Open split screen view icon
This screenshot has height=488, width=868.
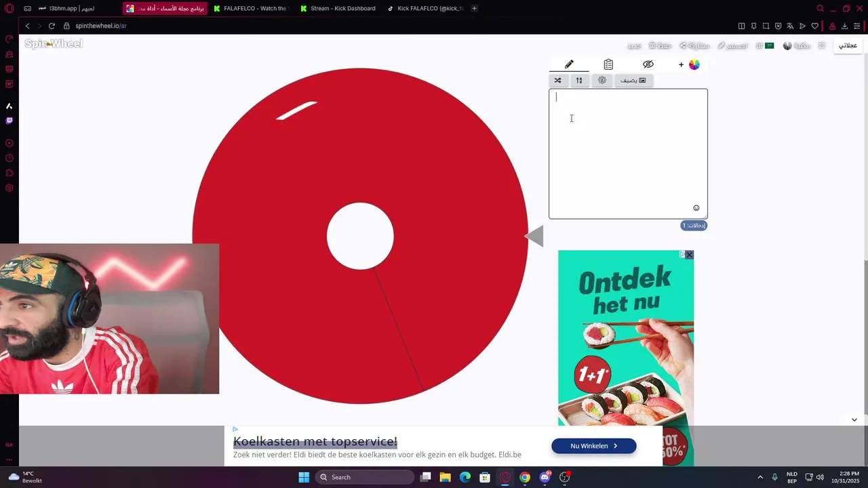click(x=741, y=26)
